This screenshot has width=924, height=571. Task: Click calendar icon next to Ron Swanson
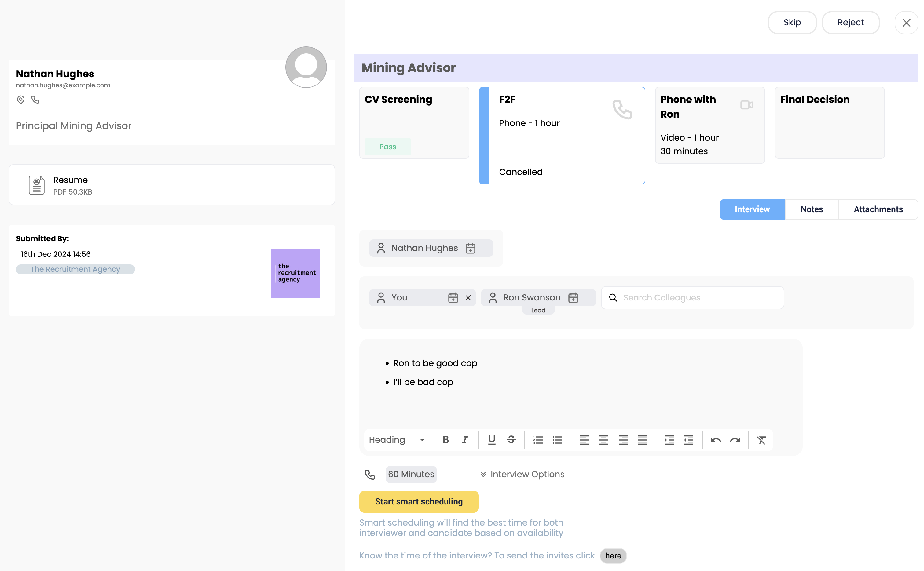pyautogui.click(x=573, y=298)
